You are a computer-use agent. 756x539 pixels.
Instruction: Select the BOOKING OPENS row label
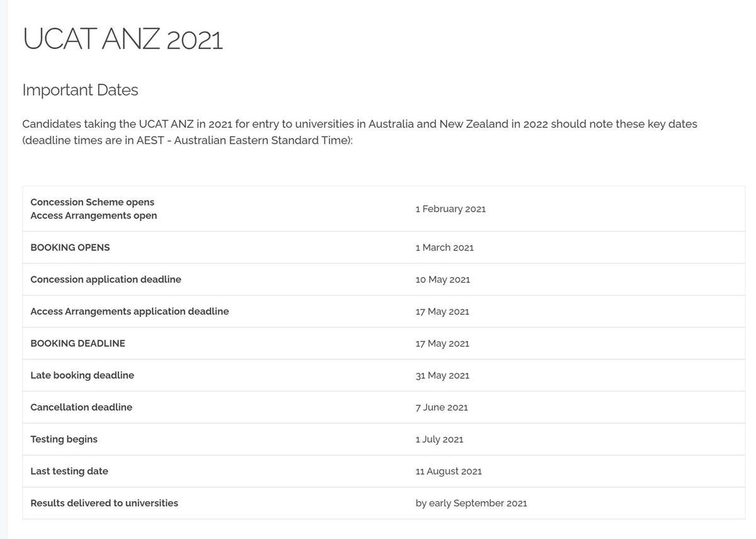coord(70,247)
